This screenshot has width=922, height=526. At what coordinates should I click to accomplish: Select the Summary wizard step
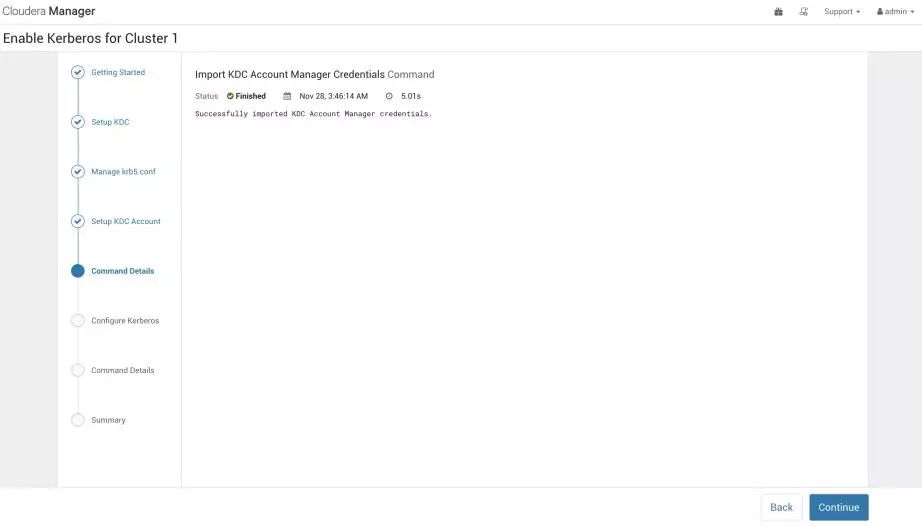pos(108,420)
